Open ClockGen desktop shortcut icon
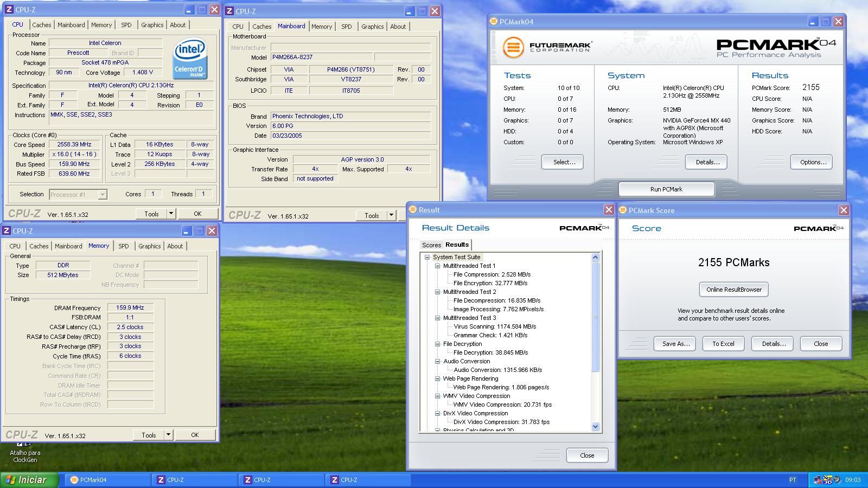This screenshot has width=868, height=488. (25, 452)
